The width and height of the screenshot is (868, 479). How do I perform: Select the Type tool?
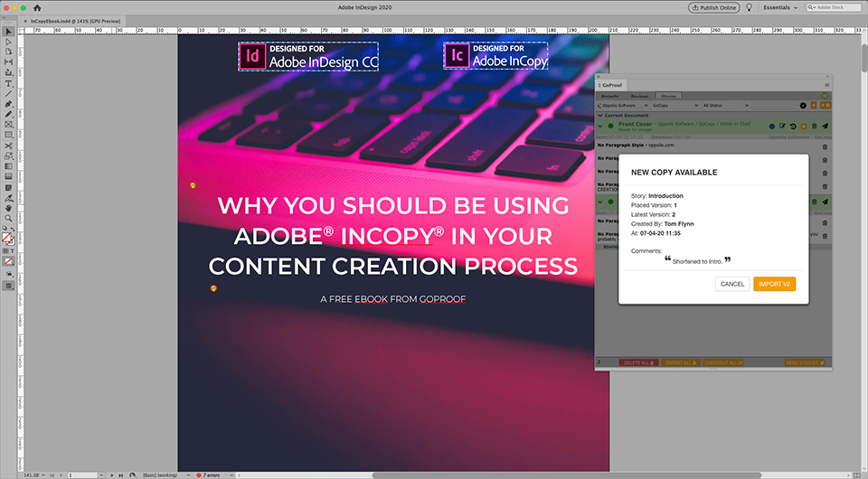8,83
